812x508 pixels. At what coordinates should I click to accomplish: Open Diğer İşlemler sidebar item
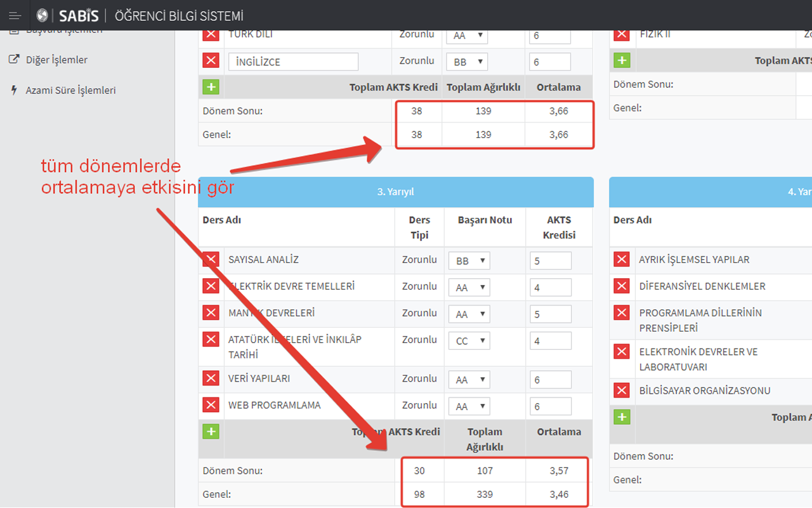click(x=56, y=60)
